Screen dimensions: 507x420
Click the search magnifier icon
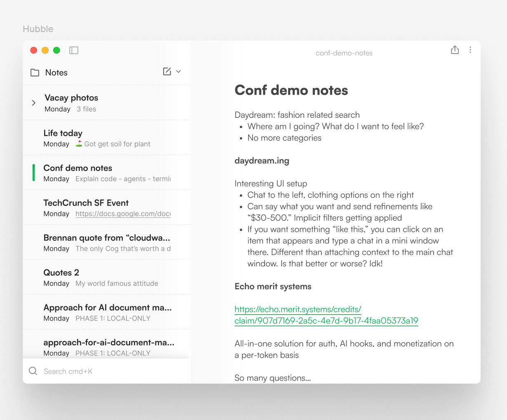(33, 371)
